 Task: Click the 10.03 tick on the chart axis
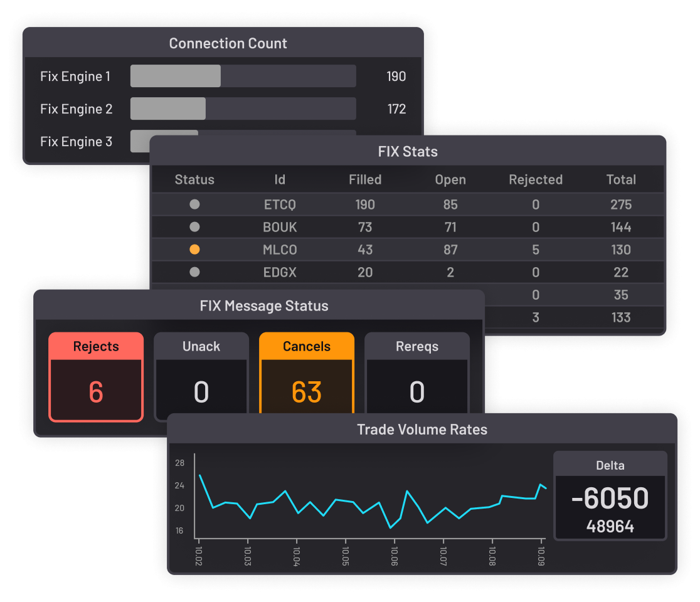248,554
